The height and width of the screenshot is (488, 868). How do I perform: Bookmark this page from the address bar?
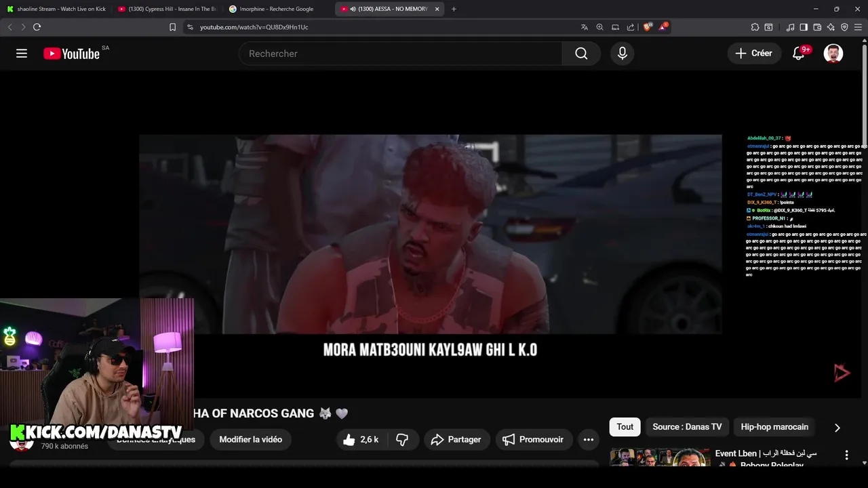point(172,27)
